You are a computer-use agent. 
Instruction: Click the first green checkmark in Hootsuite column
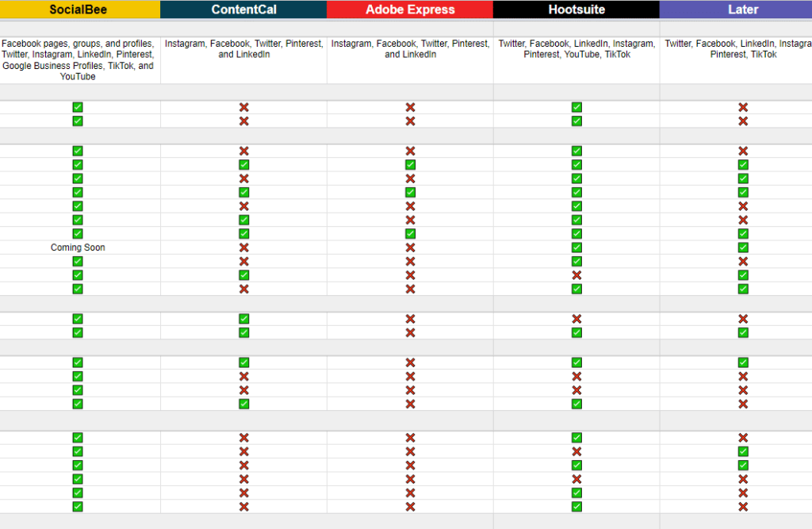[576, 107]
